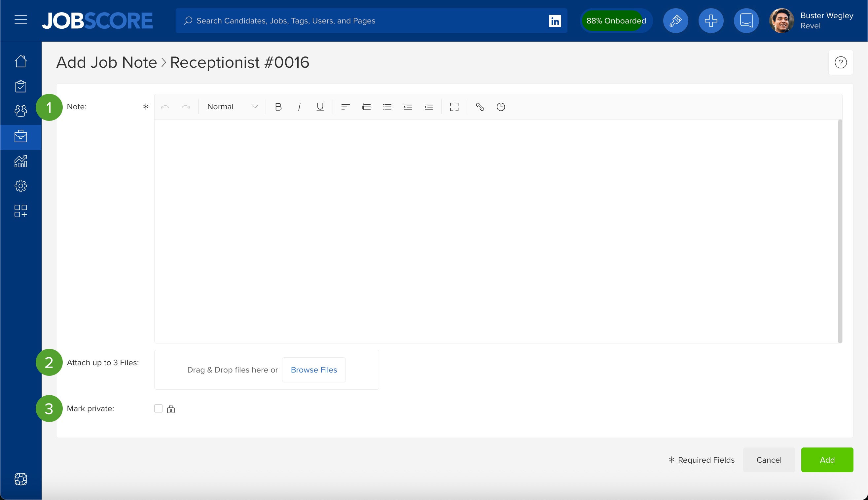Insert a bulleted list

click(387, 107)
